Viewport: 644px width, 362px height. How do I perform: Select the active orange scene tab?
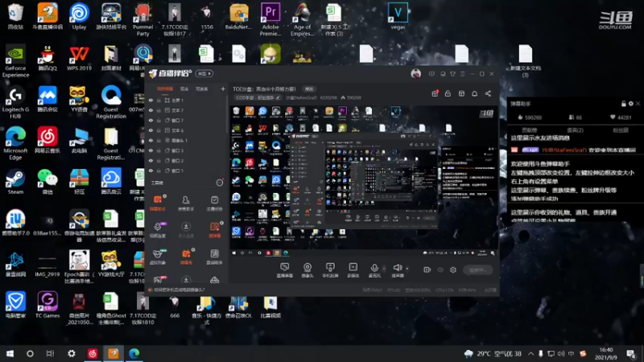165,88
